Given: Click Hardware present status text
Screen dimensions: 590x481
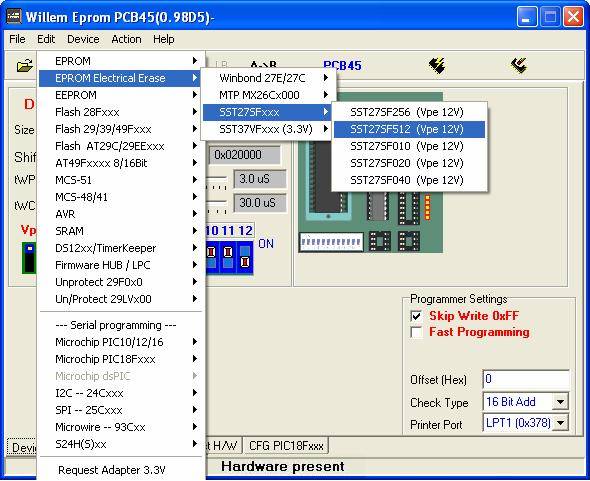Looking at the screenshot, I should click(x=283, y=466).
